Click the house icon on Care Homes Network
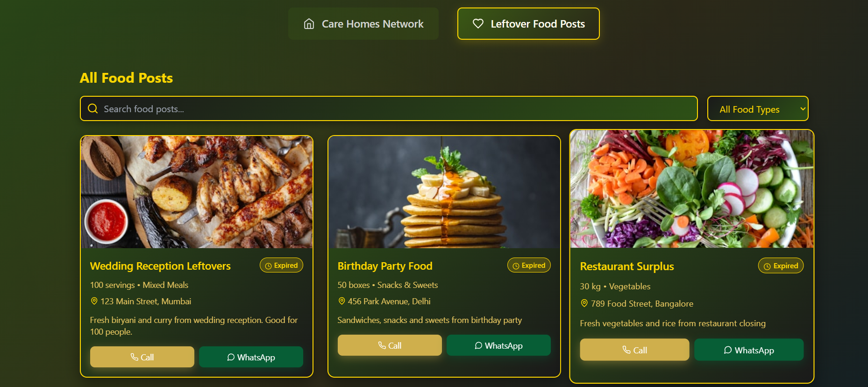 (x=309, y=24)
